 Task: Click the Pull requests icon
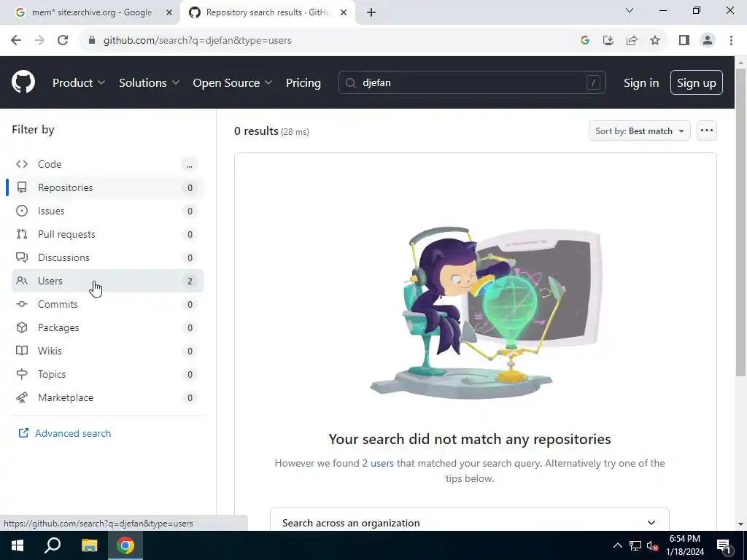[22, 234]
